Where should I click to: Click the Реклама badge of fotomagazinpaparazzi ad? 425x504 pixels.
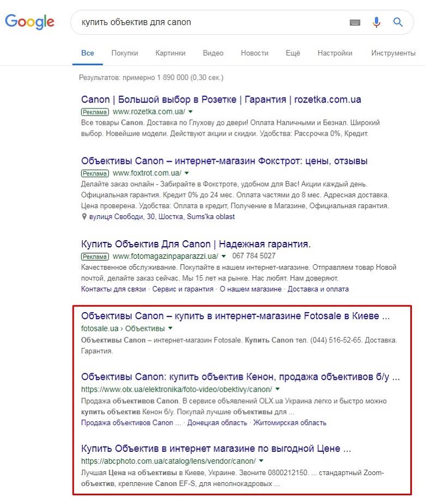tap(95, 257)
